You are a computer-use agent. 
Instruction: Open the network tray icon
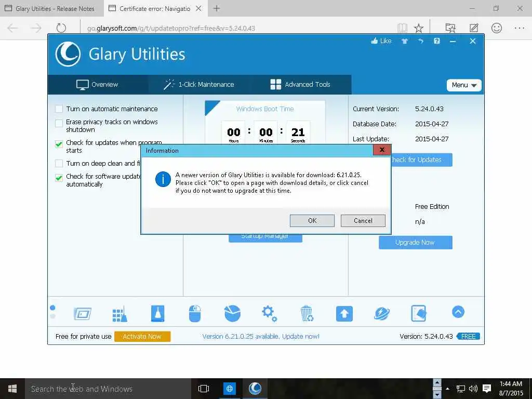coord(460,389)
